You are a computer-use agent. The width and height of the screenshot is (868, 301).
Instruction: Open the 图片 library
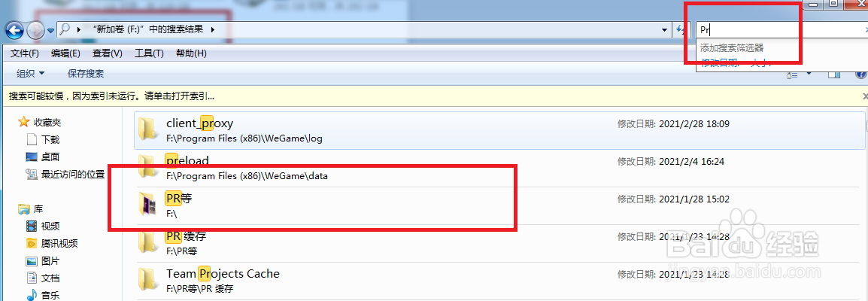50,260
